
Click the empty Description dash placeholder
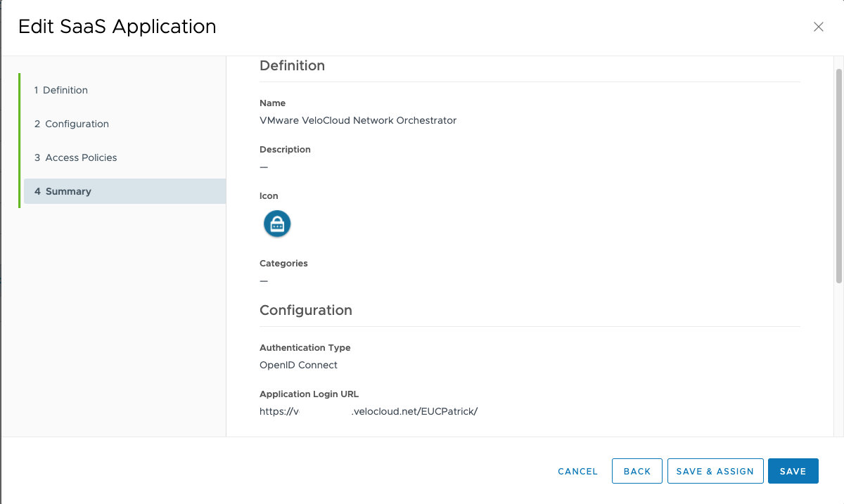pyautogui.click(x=264, y=167)
